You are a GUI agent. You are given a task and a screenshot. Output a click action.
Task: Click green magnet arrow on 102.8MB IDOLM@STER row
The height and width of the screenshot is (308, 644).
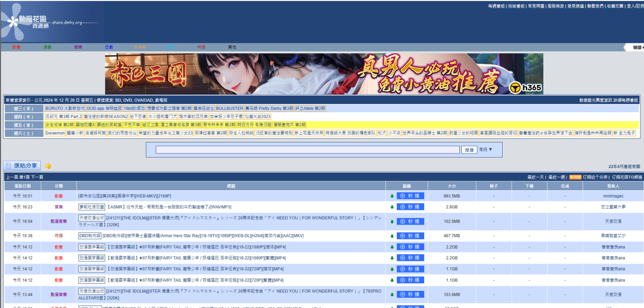(392, 221)
